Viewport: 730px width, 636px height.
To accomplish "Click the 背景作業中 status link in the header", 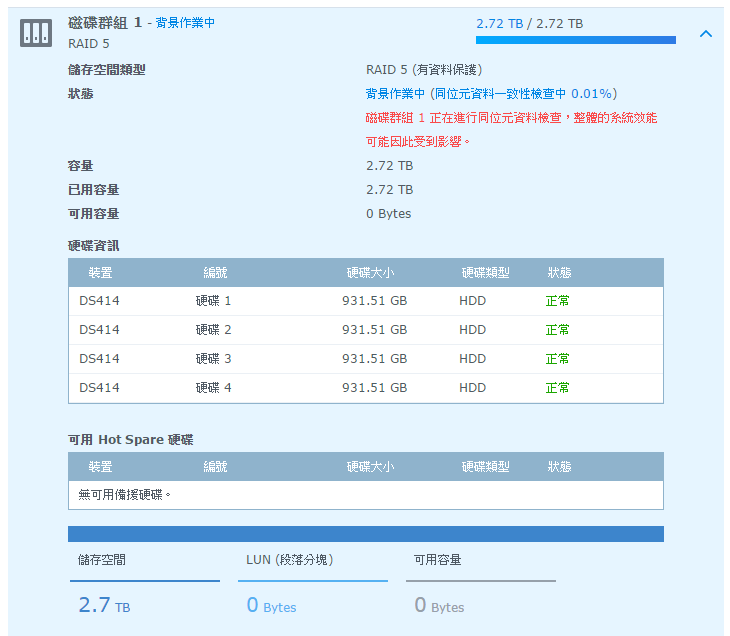I will pos(185,23).
